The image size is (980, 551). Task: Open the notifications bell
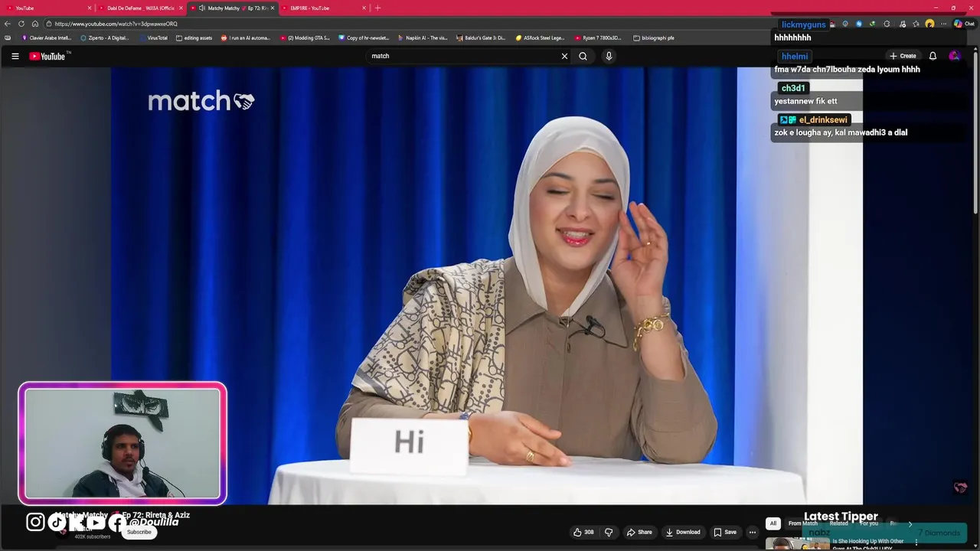[933, 56]
